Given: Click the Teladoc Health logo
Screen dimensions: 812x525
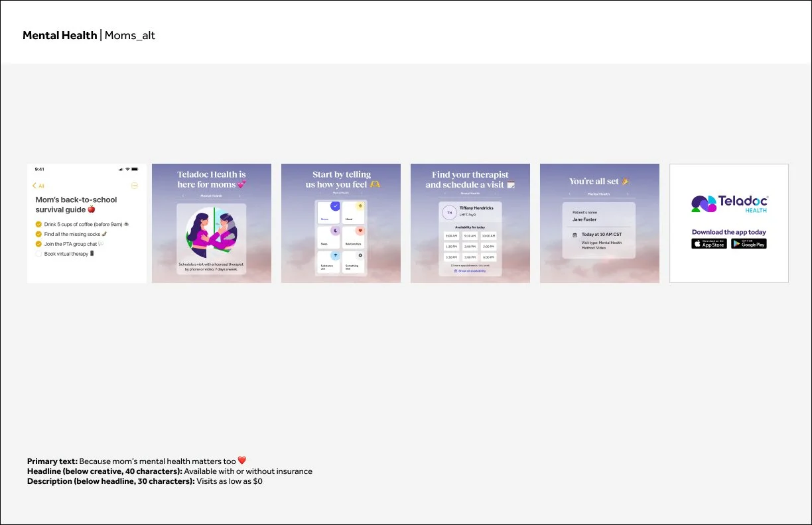Looking at the screenshot, I should click(729, 204).
